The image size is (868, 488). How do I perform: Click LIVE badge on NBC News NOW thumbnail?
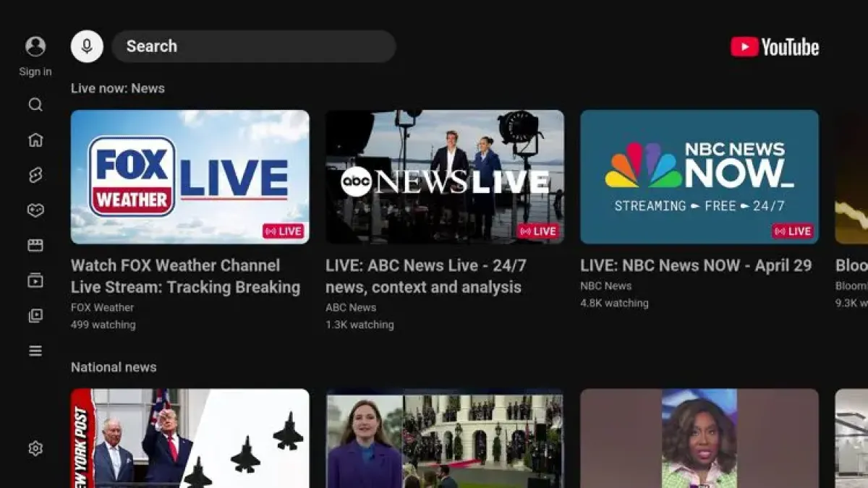click(793, 231)
